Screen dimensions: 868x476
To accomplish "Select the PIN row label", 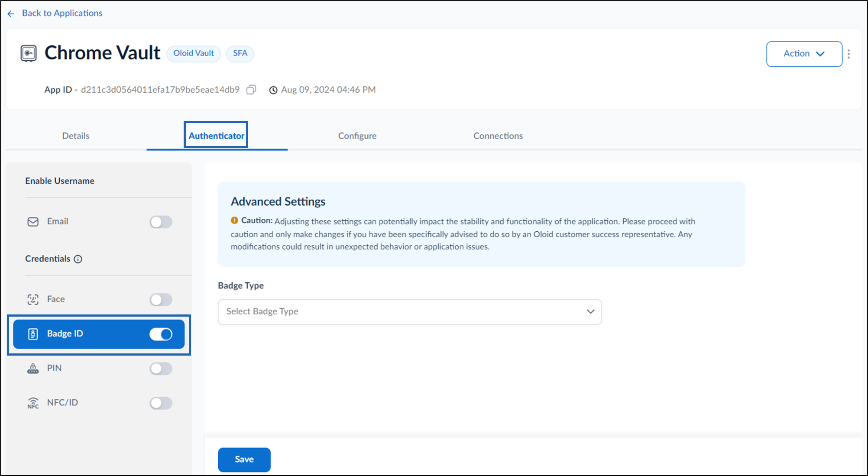I will coord(54,368).
